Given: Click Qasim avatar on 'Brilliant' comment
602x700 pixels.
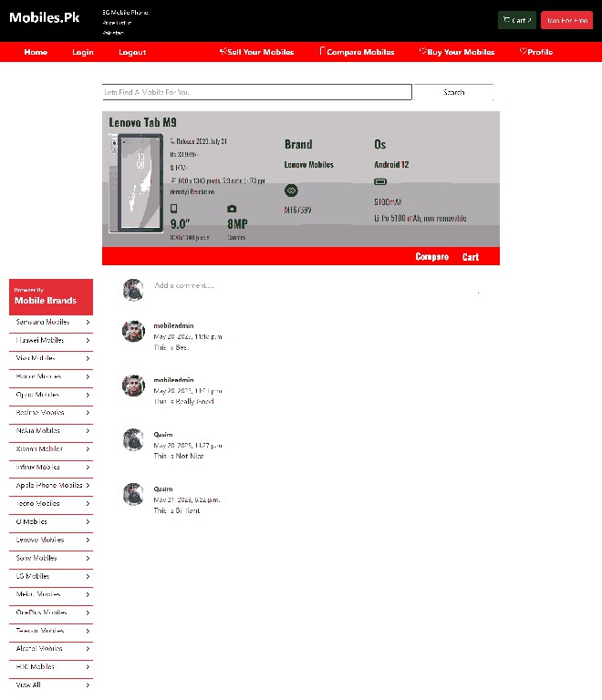Looking at the screenshot, I should tap(133, 494).
